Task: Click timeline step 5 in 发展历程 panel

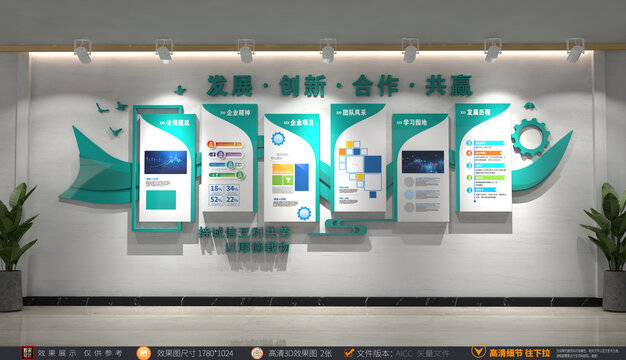Action: pyautogui.click(x=469, y=143)
